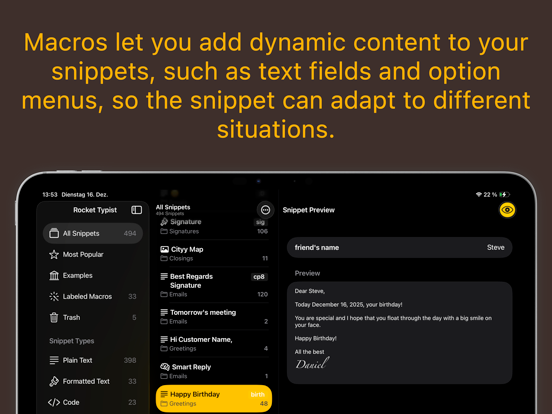Toggle the sidebar panel icon next to Rocket Typist
The image size is (552, 414).
pyautogui.click(x=137, y=210)
